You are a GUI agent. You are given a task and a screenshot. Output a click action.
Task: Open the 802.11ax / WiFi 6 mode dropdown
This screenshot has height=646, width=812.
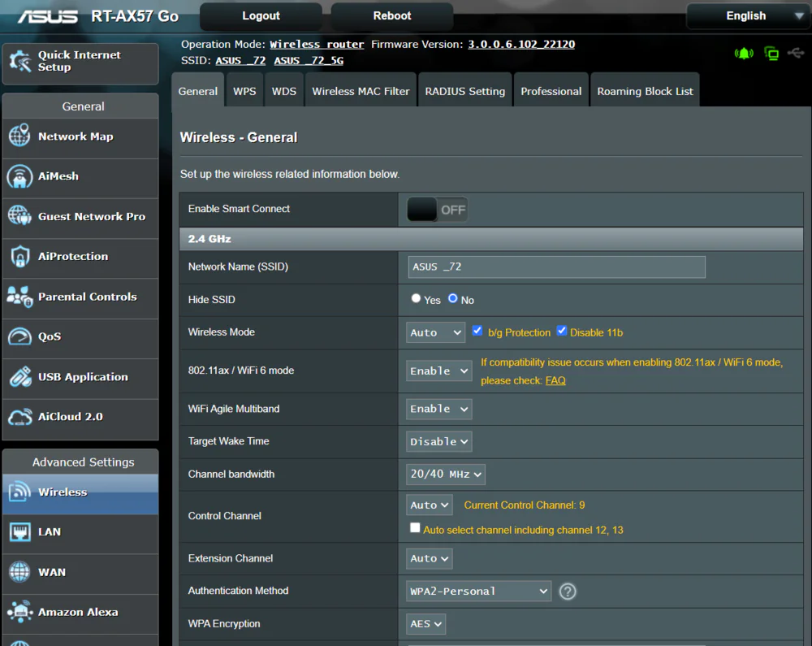pyautogui.click(x=439, y=371)
